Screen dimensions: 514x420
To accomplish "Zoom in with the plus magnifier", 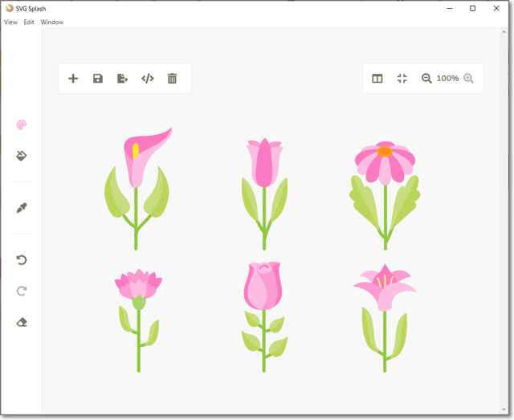I will tap(469, 79).
